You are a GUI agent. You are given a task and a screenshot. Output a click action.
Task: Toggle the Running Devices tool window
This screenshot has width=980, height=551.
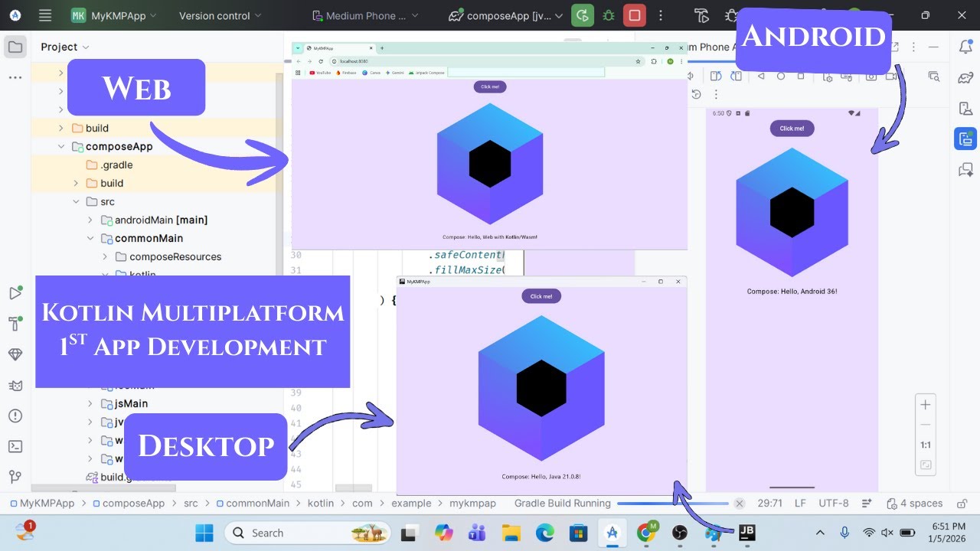[965, 139]
